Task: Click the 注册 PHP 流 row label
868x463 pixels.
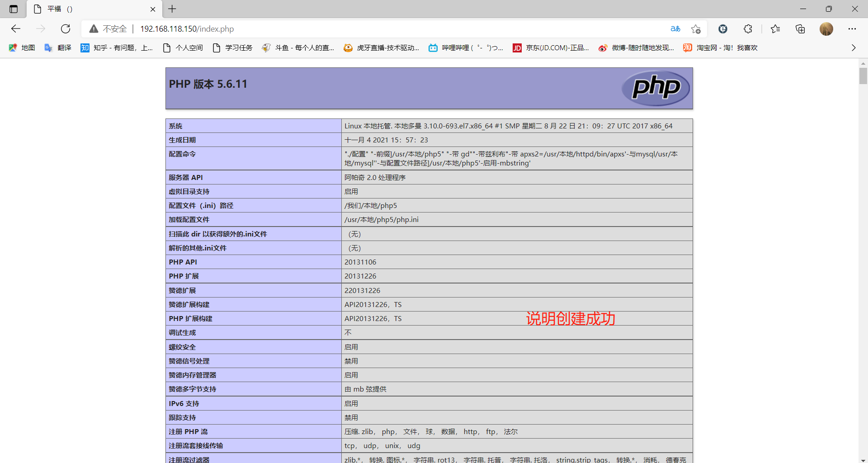Action: click(x=188, y=432)
